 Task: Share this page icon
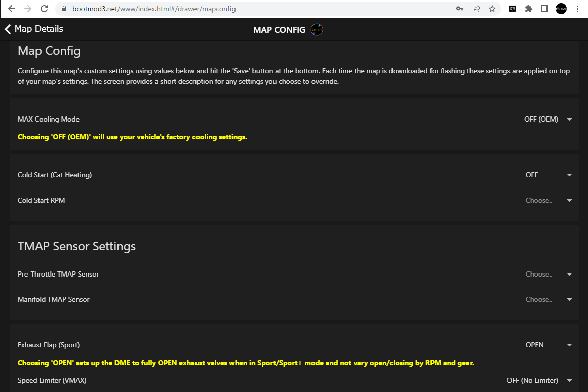click(476, 9)
